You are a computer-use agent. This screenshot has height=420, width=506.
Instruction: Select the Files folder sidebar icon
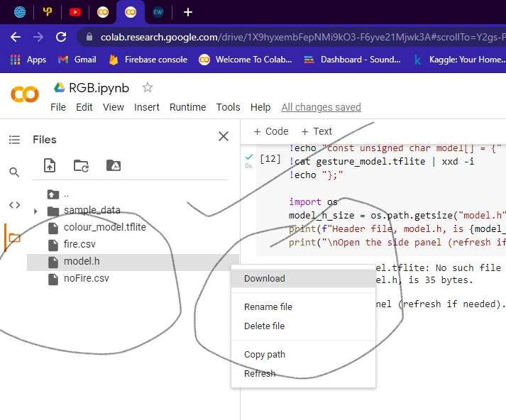pos(14,238)
